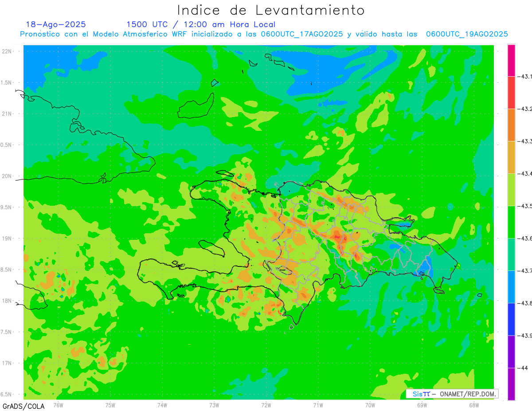The height and width of the screenshot is (411, 532).
Task: Select the scale value '-43.3'
Action: [x=524, y=141]
